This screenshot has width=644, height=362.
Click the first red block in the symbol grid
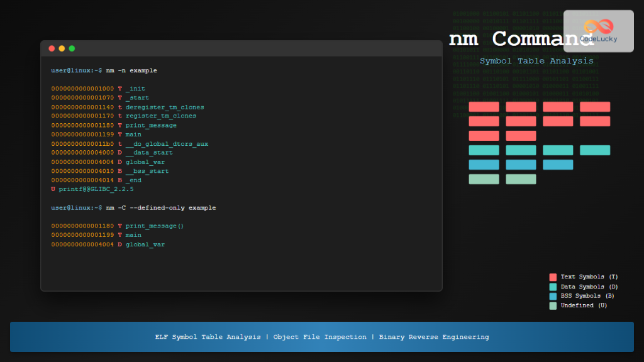(484, 107)
